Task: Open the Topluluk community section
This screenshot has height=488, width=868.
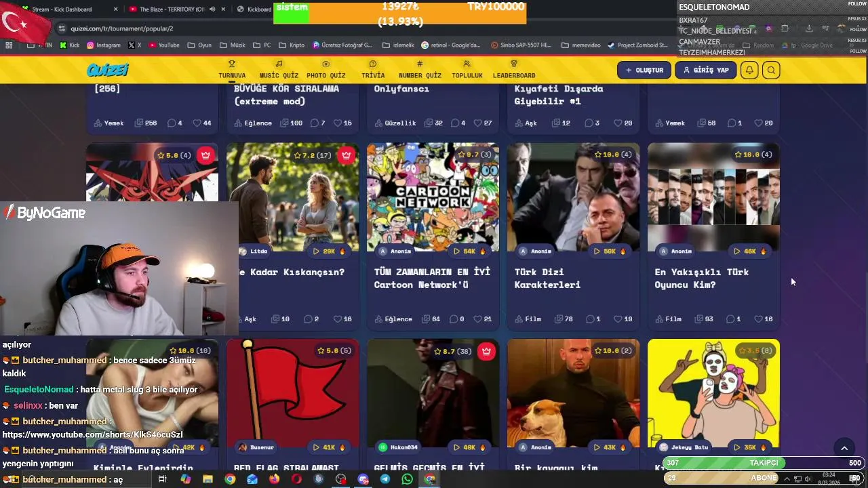Action: click(467, 70)
